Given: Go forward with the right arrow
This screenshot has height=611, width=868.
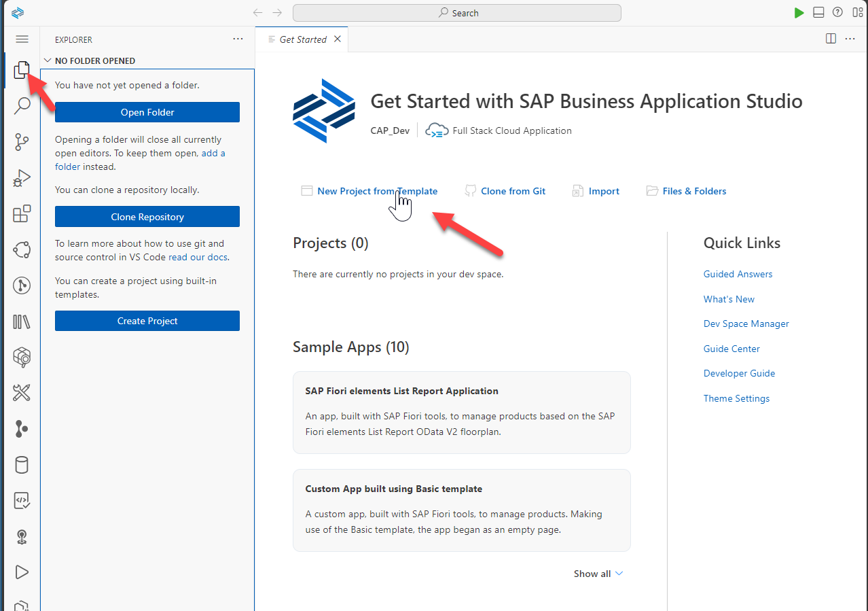Looking at the screenshot, I should [277, 12].
